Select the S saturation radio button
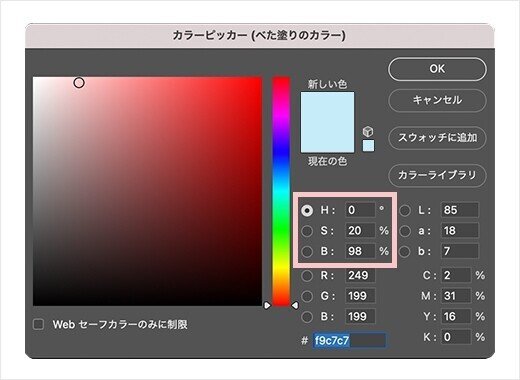This screenshot has height=380, width=520. click(x=307, y=231)
